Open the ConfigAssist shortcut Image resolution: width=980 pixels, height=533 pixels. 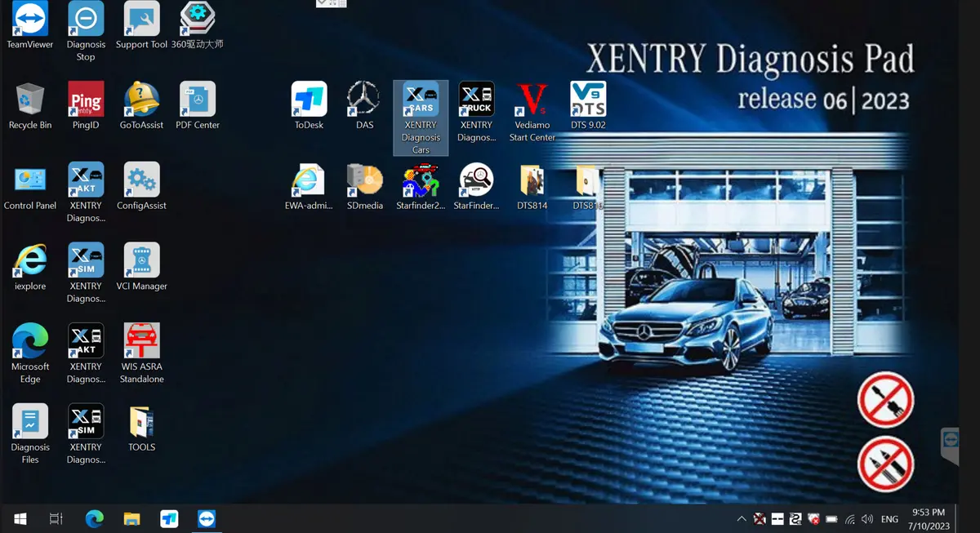click(x=141, y=186)
